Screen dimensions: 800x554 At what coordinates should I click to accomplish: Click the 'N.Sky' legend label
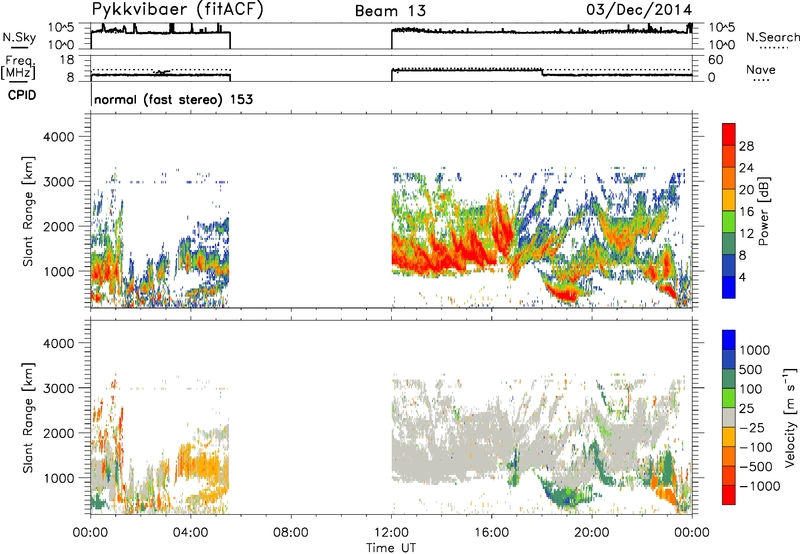[x=19, y=37]
